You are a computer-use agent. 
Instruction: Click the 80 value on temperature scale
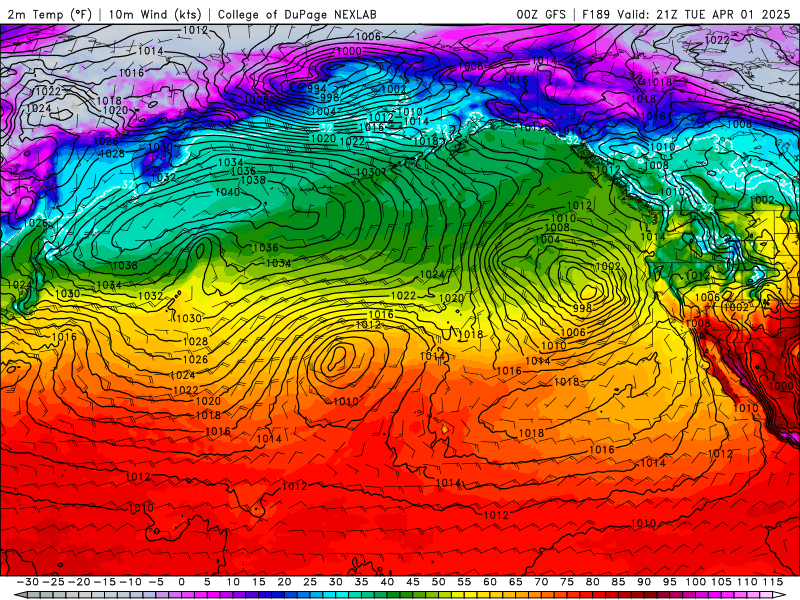coord(592,582)
